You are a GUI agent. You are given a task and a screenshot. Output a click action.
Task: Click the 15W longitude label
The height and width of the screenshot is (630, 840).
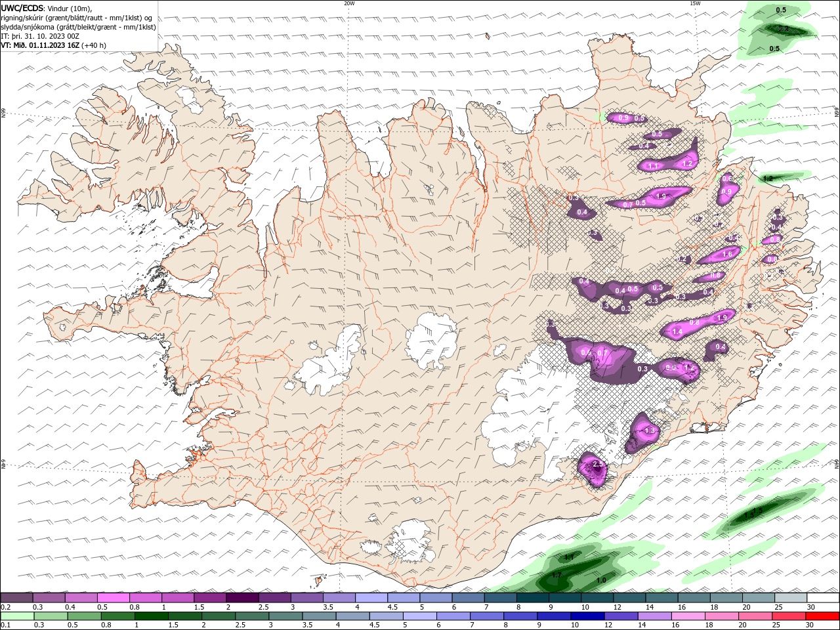[695, 3]
